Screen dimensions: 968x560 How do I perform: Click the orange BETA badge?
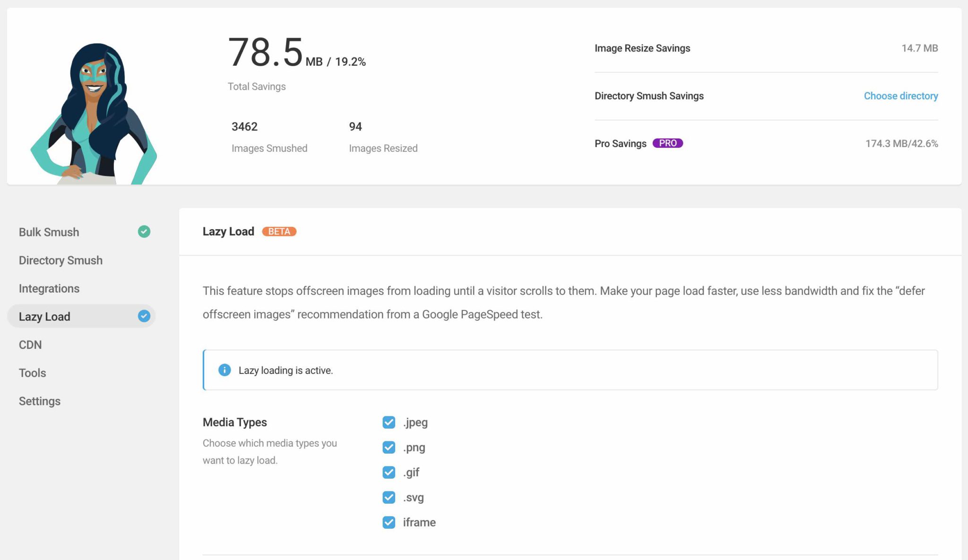pos(279,232)
